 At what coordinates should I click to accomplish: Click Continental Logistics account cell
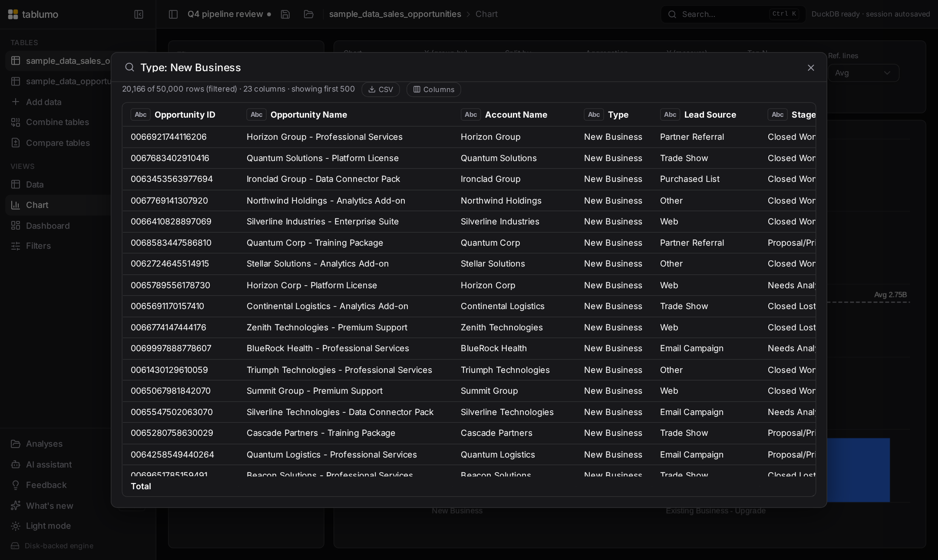pos(502,306)
